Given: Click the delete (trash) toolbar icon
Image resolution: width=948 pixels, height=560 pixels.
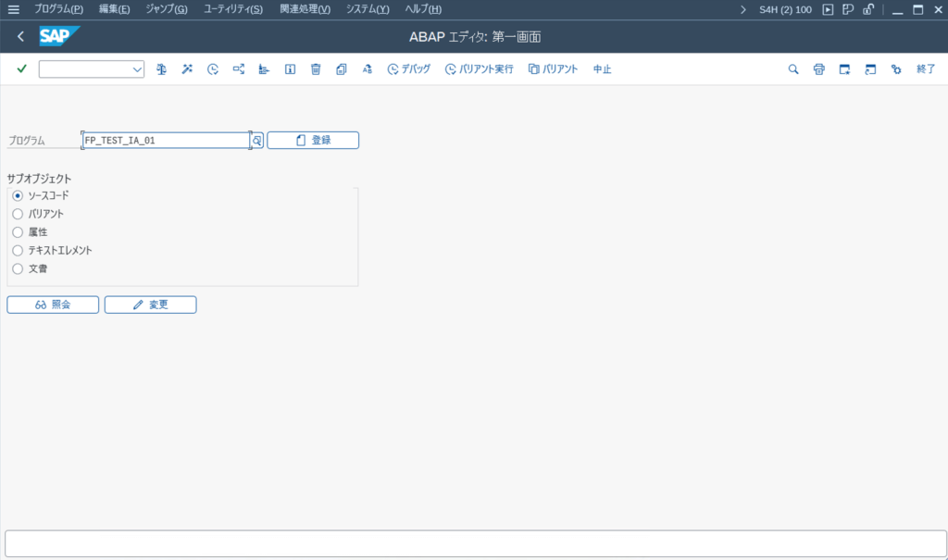Looking at the screenshot, I should click(x=316, y=68).
